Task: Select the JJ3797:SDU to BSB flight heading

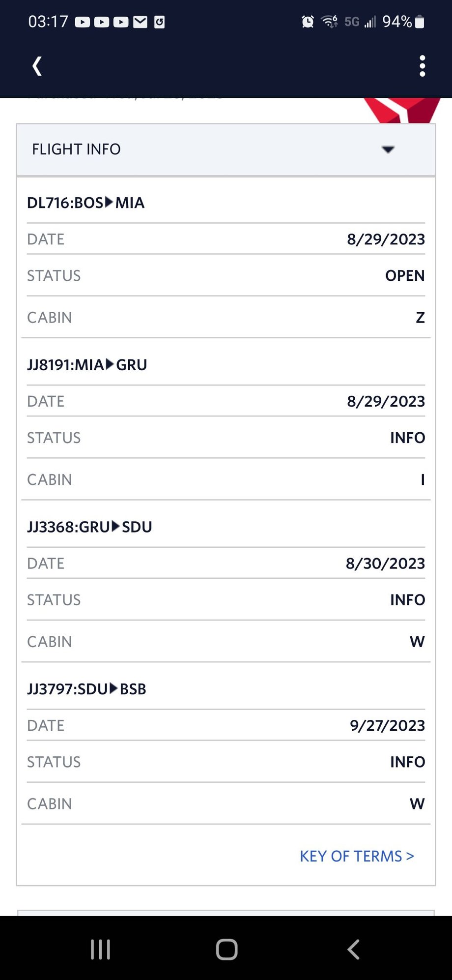Action: click(x=86, y=689)
